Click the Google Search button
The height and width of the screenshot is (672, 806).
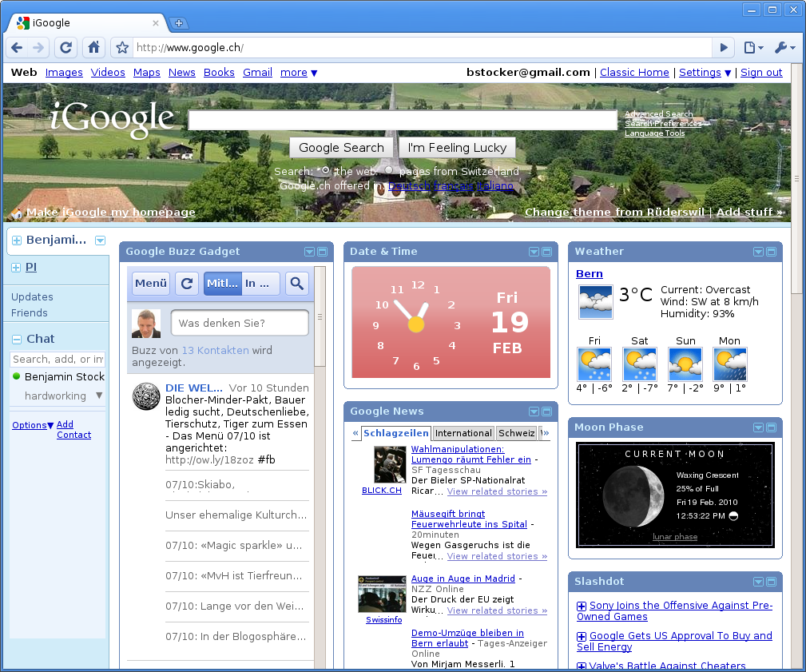pos(341,148)
